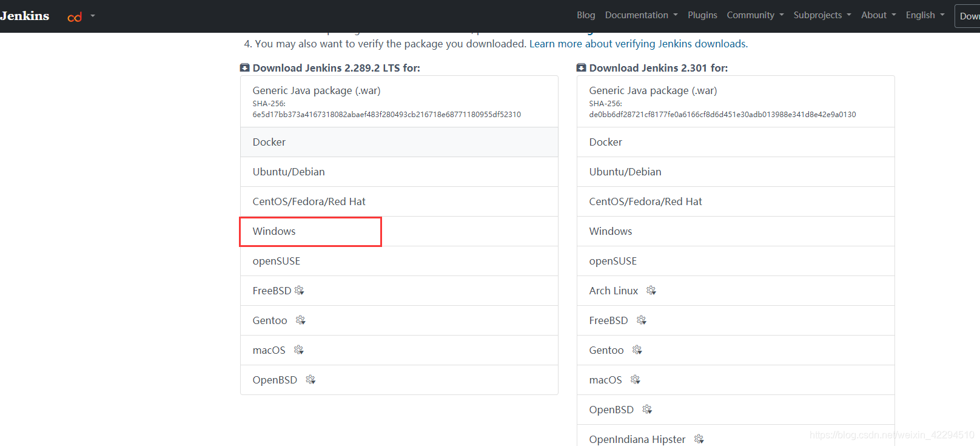980x446 pixels.
Task: Click the gear icon next to LTS OpenBSD
Action: pyautogui.click(x=311, y=380)
